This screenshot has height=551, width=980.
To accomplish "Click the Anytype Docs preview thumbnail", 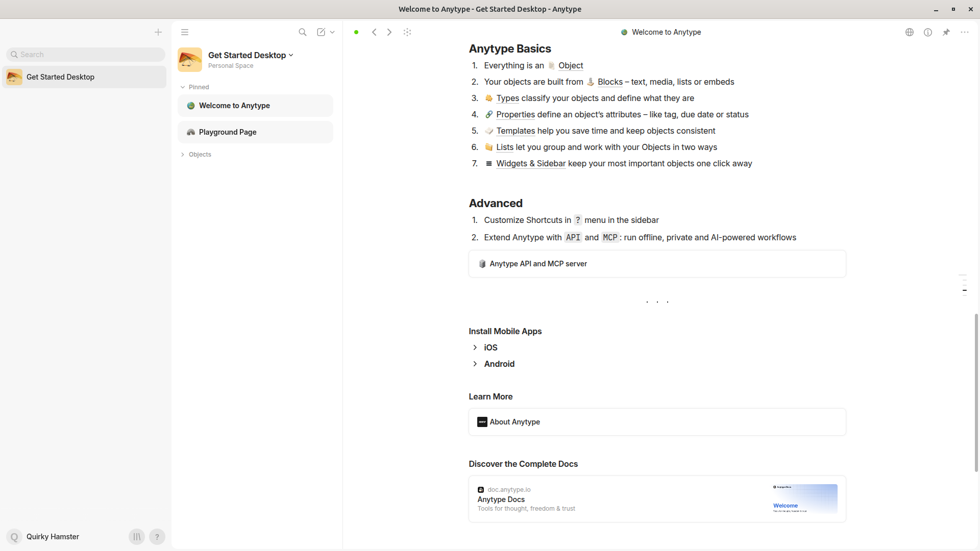I will [805, 499].
